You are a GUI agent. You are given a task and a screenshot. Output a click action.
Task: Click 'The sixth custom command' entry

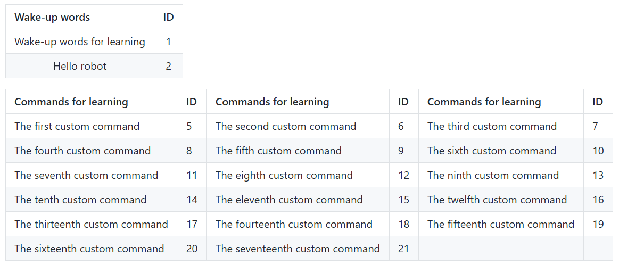tap(501, 151)
